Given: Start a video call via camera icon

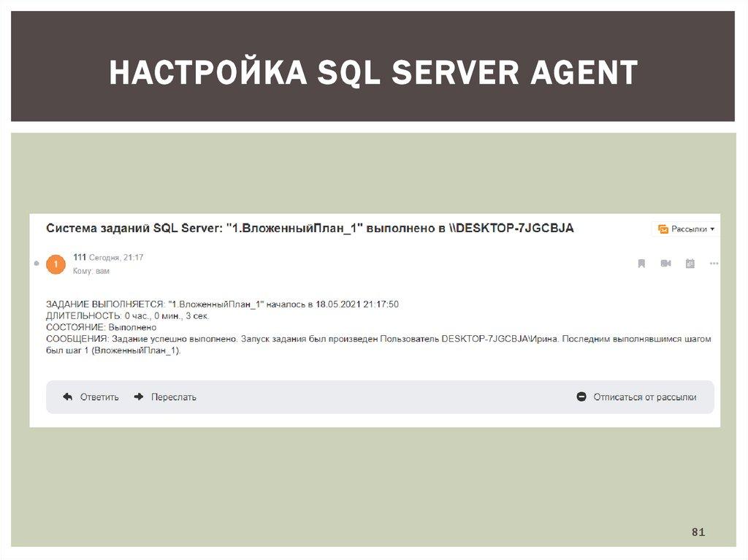Looking at the screenshot, I should coord(665,264).
